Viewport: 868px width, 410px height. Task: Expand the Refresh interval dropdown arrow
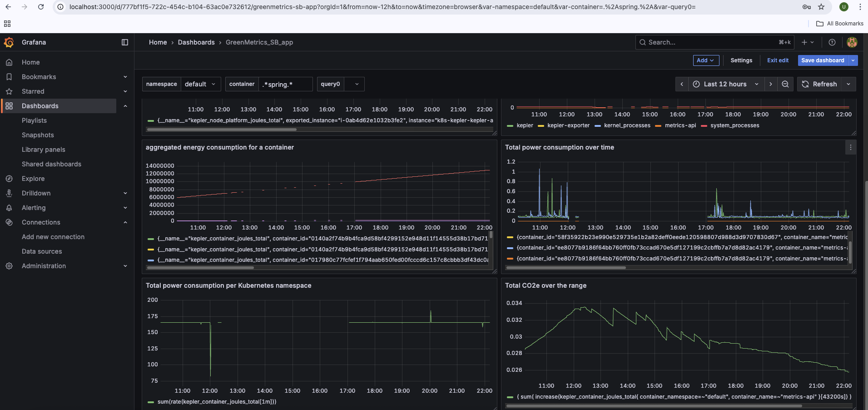tap(848, 84)
